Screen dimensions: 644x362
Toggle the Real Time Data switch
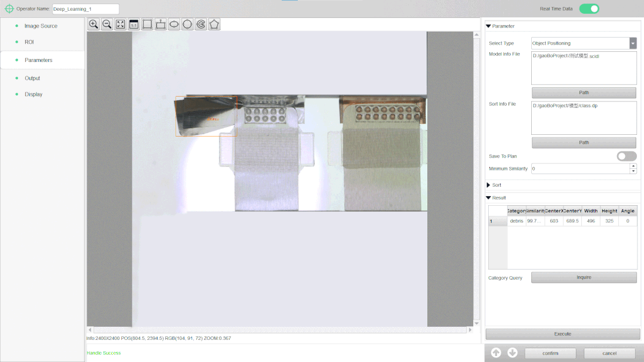pyautogui.click(x=588, y=8)
